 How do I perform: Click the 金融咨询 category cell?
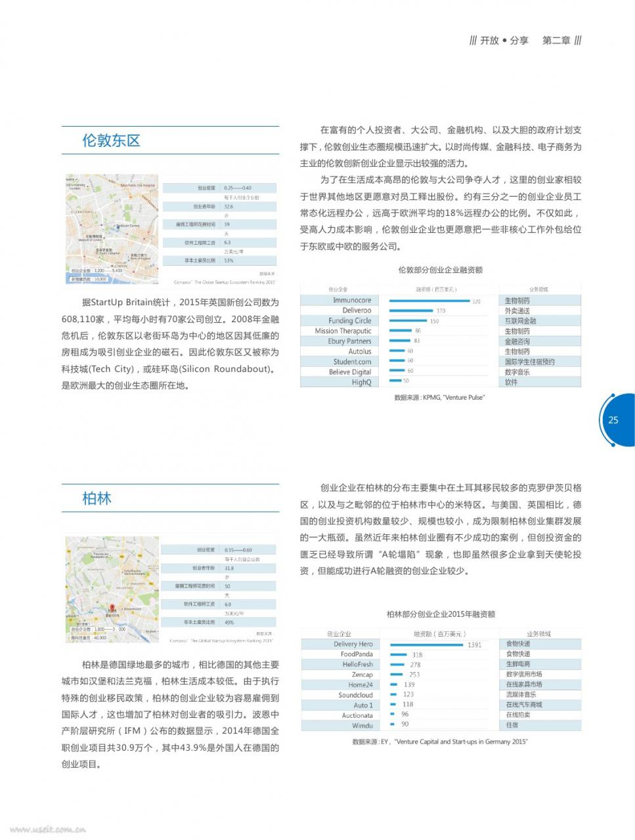[517, 341]
